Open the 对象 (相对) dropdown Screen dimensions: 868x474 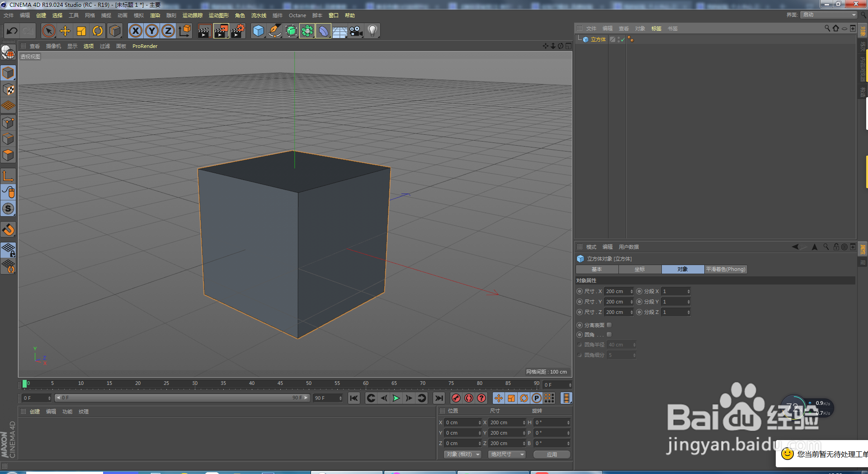[462, 454]
